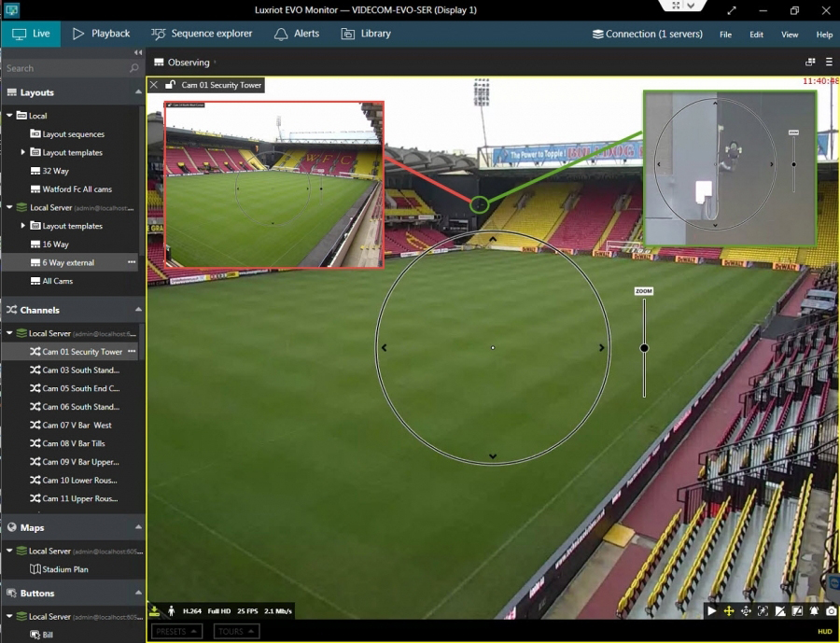The image size is (840, 643).
Task: Click the ZOOM slider handle
Action: click(644, 348)
